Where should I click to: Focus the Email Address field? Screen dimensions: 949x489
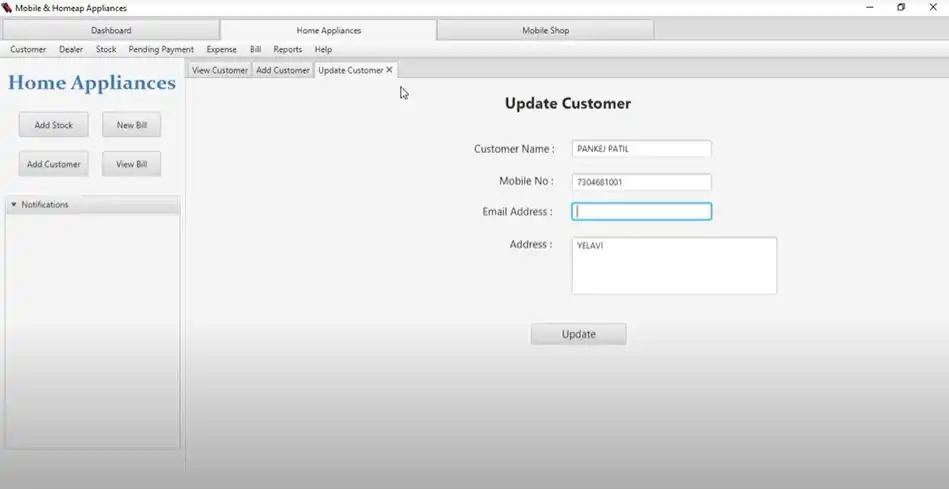tap(641, 212)
